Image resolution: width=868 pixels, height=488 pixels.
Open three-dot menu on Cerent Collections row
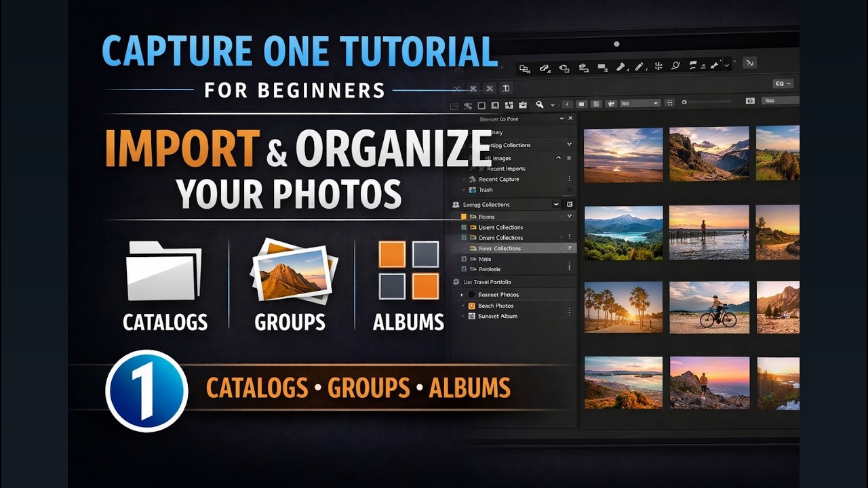[x=569, y=237]
